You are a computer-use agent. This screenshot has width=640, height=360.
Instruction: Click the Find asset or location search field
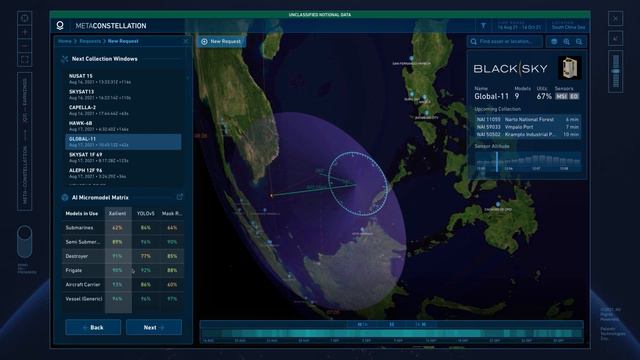(x=505, y=41)
